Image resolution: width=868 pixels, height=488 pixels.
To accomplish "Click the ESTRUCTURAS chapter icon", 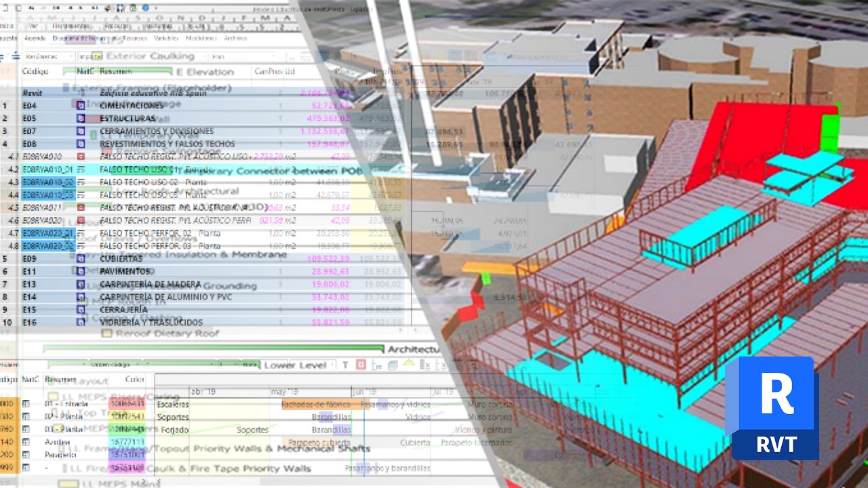I will click(81, 119).
